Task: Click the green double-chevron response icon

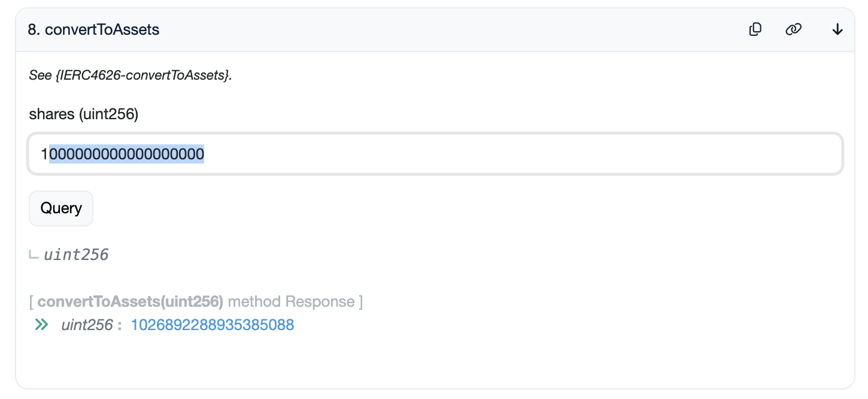Action: [x=41, y=325]
